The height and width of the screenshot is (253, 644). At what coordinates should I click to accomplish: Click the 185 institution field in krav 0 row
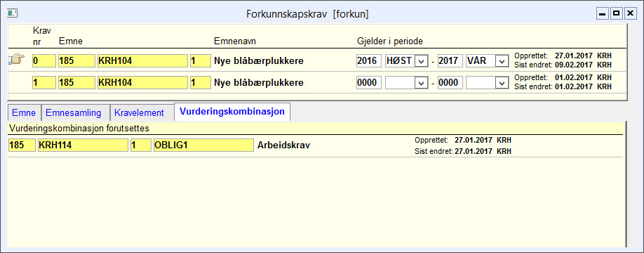click(76, 61)
